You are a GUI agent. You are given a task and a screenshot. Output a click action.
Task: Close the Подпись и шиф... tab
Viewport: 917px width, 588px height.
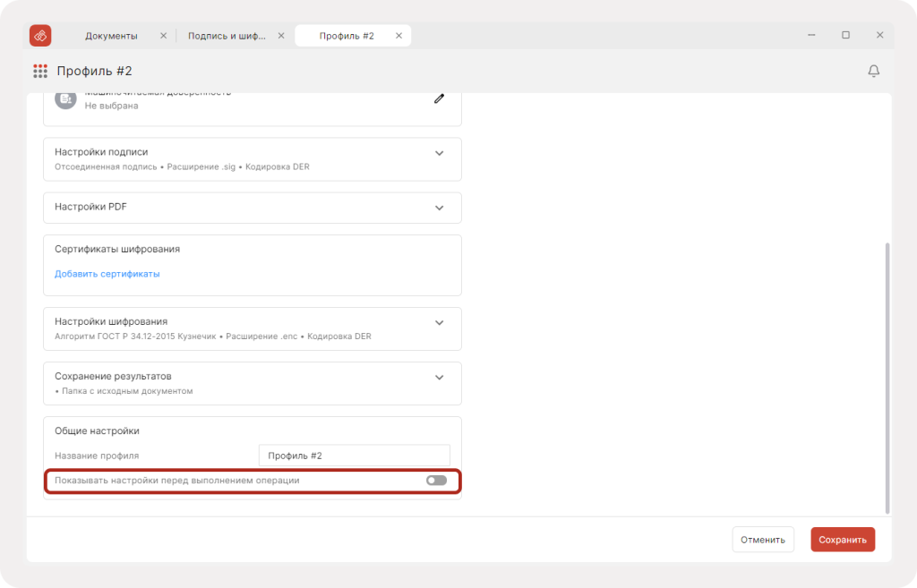pyautogui.click(x=281, y=36)
